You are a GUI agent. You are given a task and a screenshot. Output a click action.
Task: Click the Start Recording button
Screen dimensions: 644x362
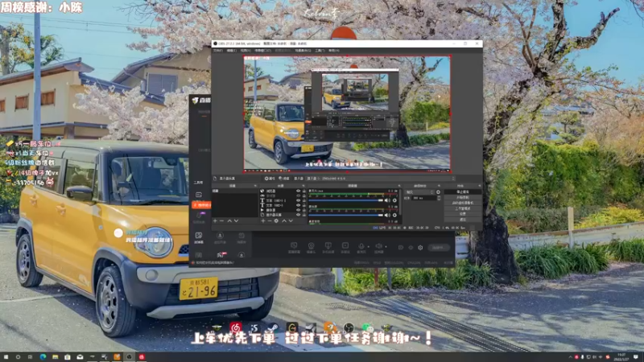pyautogui.click(x=463, y=197)
